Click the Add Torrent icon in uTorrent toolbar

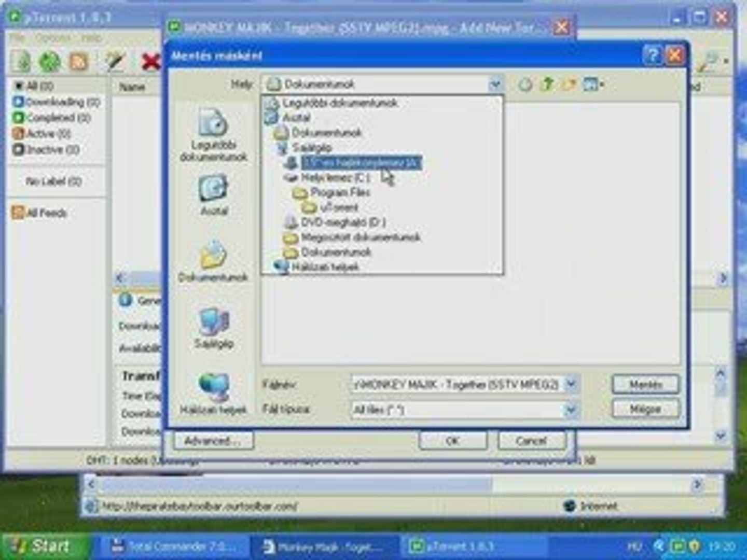(x=21, y=61)
